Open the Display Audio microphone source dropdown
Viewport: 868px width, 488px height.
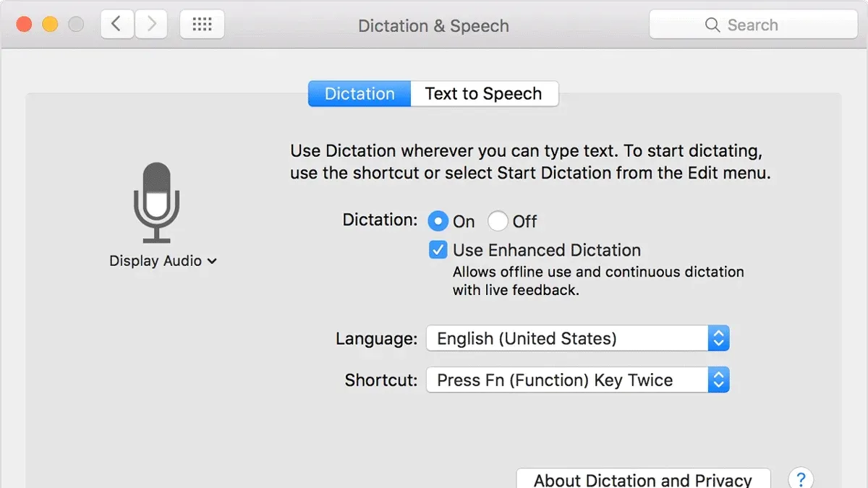163,261
